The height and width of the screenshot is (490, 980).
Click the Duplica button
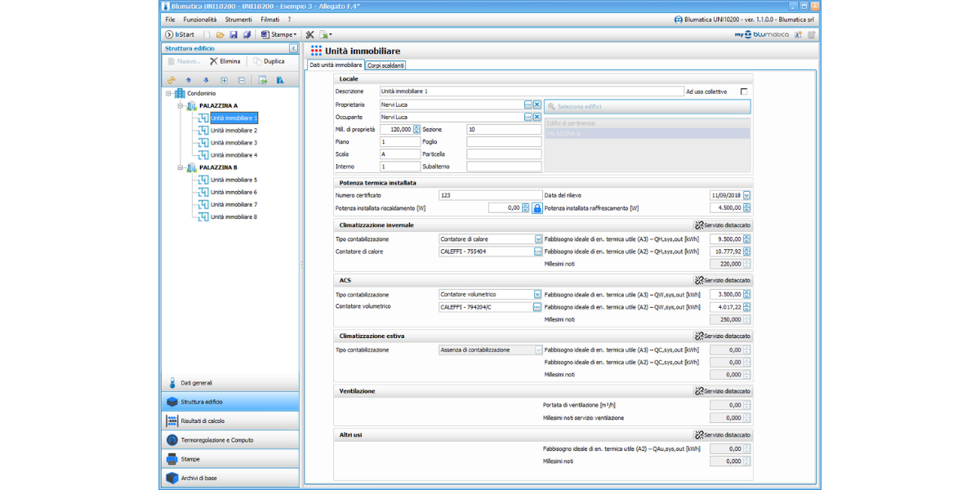click(x=269, y=61)
